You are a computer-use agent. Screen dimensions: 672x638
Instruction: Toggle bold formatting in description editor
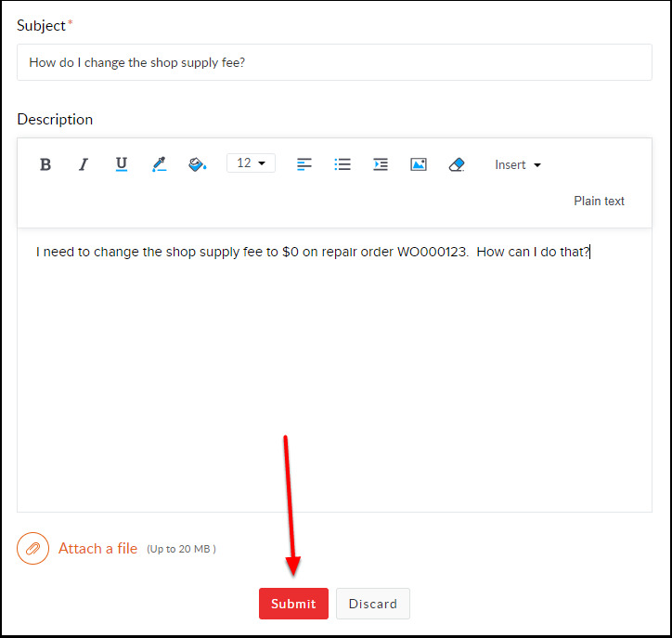[45, 164]
